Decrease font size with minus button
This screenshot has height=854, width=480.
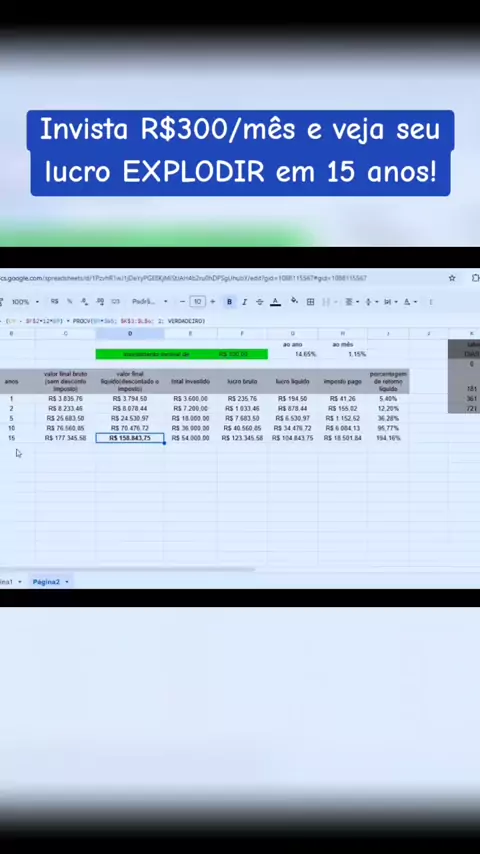point(182,302)
